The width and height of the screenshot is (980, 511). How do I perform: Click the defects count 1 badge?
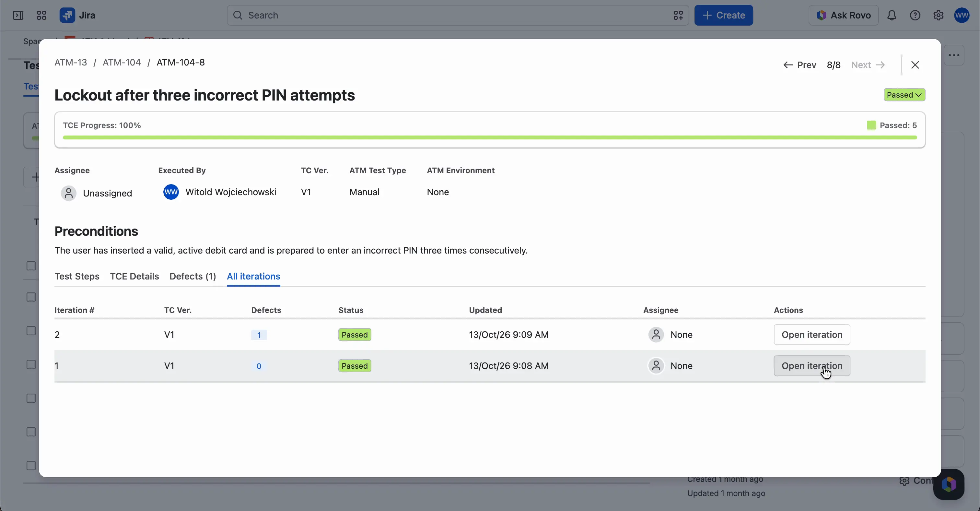pyautogui.click(x=259, y=335)
